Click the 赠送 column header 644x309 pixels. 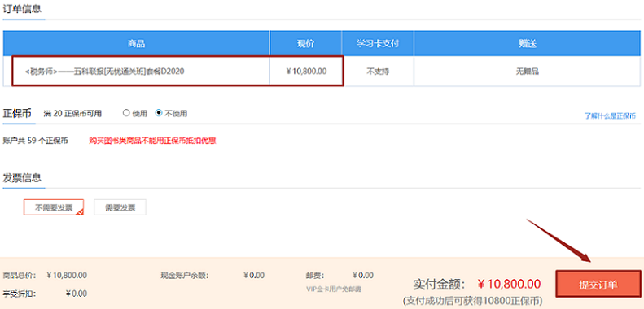coord(528,43)
